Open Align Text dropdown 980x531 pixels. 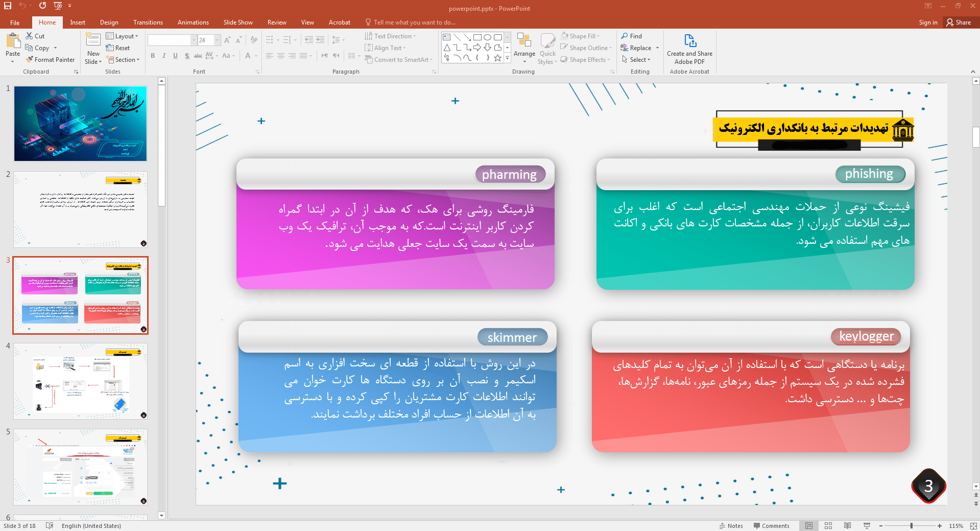386,48
